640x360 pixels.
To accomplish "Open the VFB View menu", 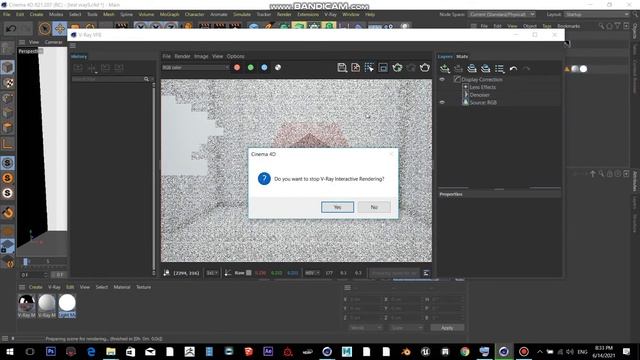I will [217, 56].
